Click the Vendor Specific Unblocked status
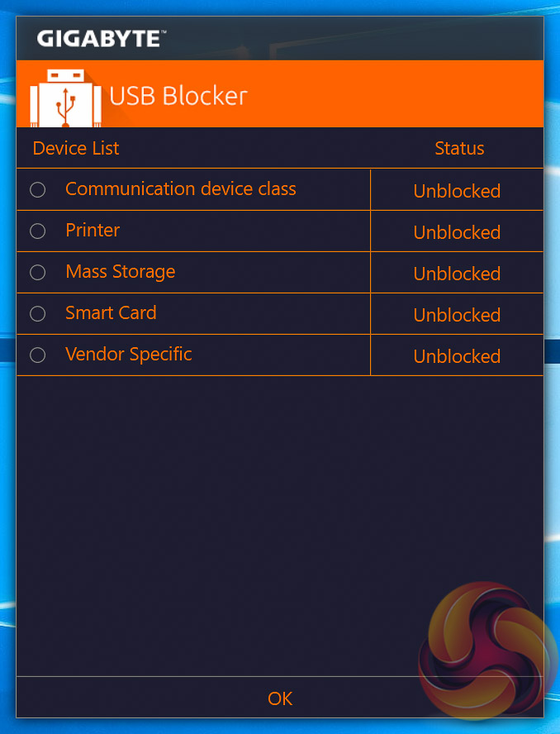The width and height of the screenshot is (560, 734). coord(457,356)
